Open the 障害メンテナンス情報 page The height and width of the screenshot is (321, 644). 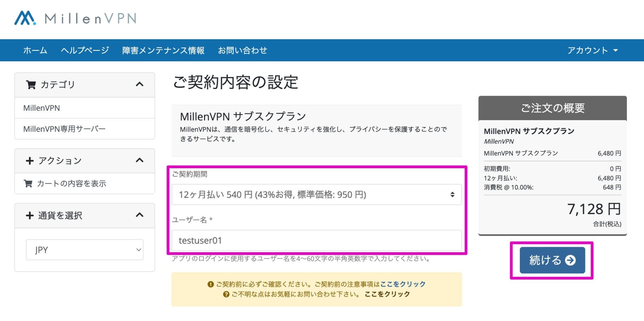click(x=165, y=50)
